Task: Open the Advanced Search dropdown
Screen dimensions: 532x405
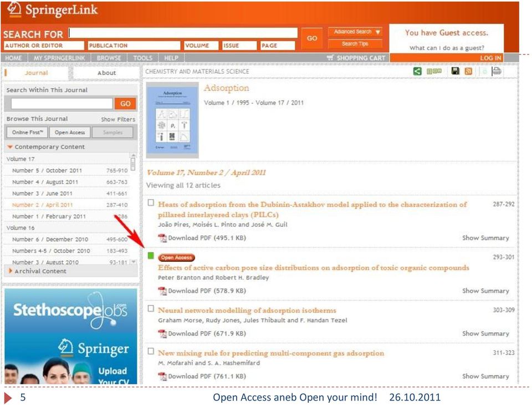Action: (355, 32)
